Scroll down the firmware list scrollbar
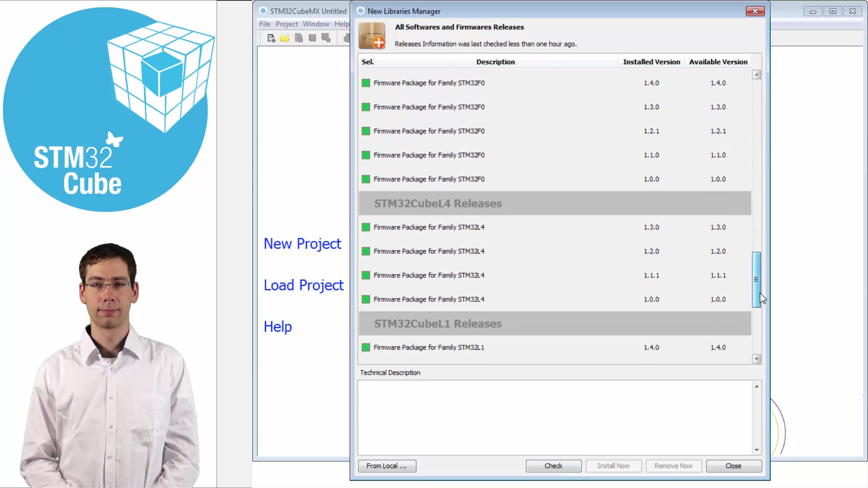868x488 pixels. (x=756, y=358)
